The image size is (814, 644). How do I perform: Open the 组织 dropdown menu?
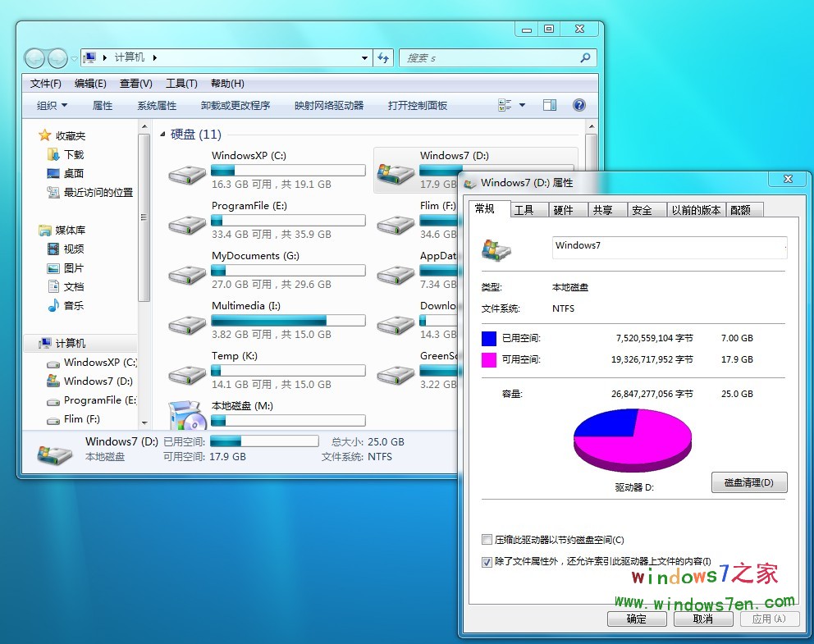pos(52,105)
